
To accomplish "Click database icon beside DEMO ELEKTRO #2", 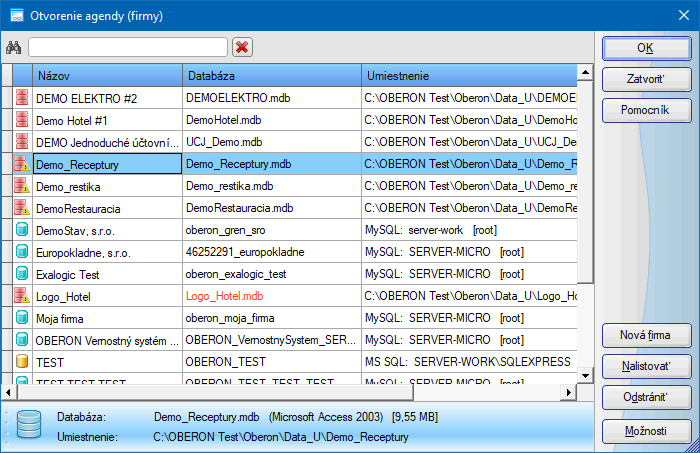I will pyautogui.click(x=22, y=98).
